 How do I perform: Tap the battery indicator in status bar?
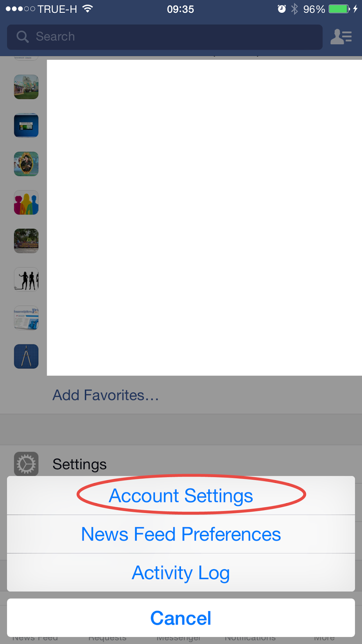coord(339,9)
